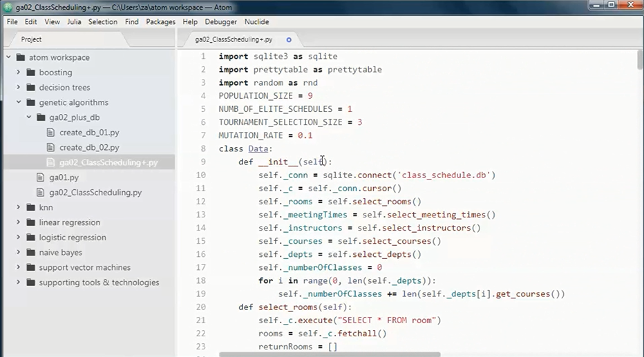Viewport: 644px width, 357px height.
Task: Click TOURNAMENT_SELECTION_SIZE on line 6
Action: (281, 122)
